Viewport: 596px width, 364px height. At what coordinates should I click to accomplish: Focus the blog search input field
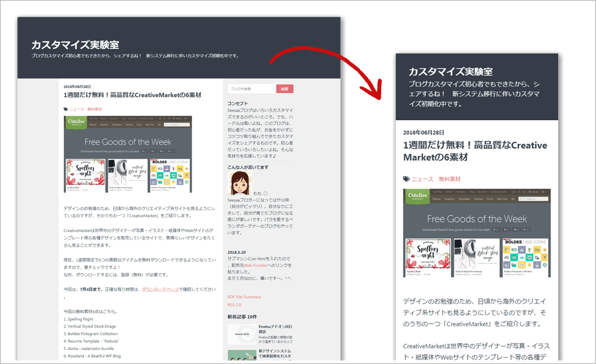251,89
